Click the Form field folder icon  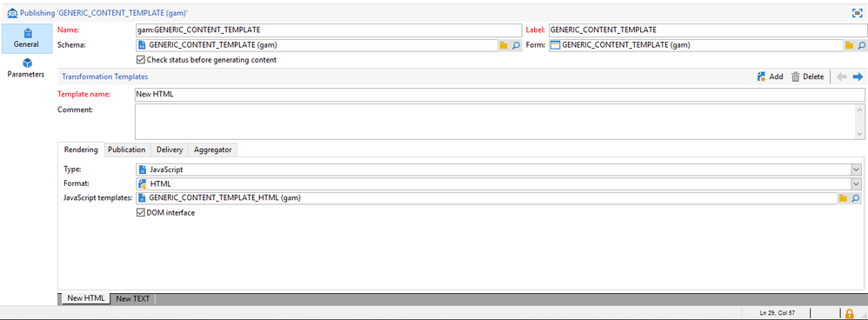tap(849, 45)
